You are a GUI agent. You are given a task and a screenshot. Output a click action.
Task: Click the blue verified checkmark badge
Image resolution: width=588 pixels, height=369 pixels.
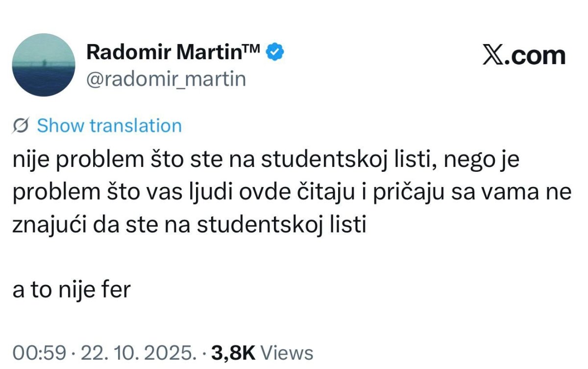click(x=276, y=51)
